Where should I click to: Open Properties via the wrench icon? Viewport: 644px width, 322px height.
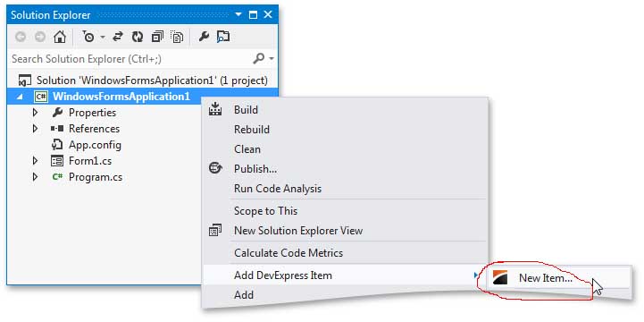point(204,37)
